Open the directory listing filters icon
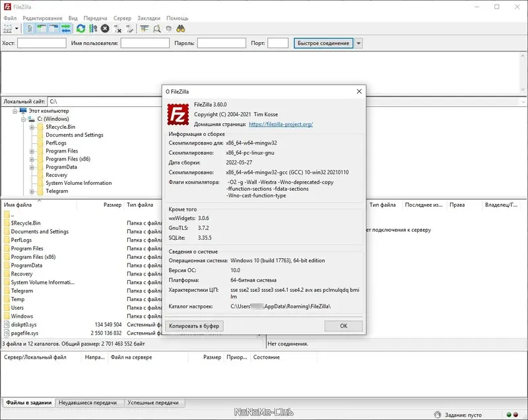 (x=145, y=29)
